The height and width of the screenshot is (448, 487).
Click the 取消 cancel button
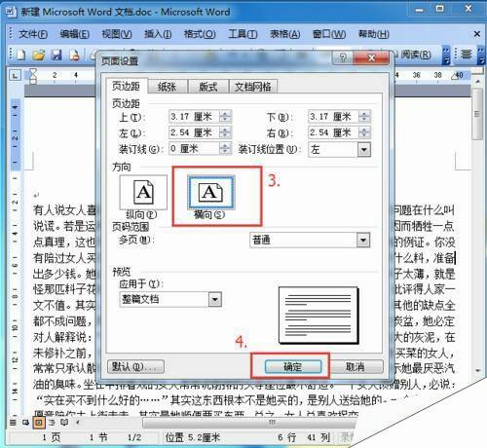point(356,367)
